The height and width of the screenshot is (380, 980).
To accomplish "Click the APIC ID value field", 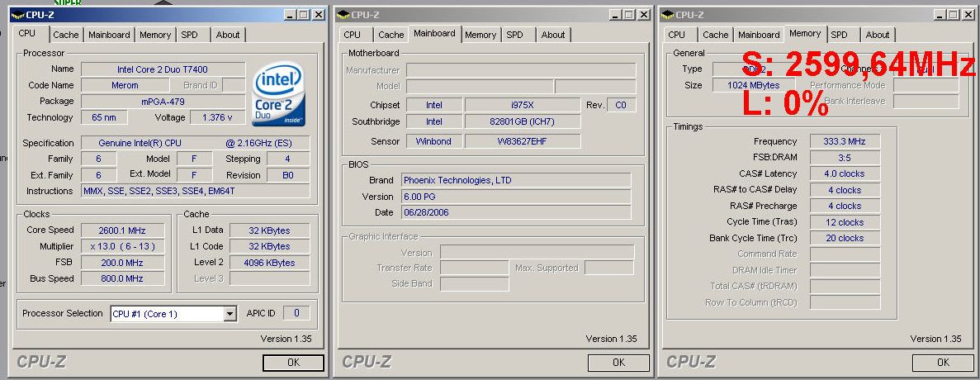I will (296, 313).
